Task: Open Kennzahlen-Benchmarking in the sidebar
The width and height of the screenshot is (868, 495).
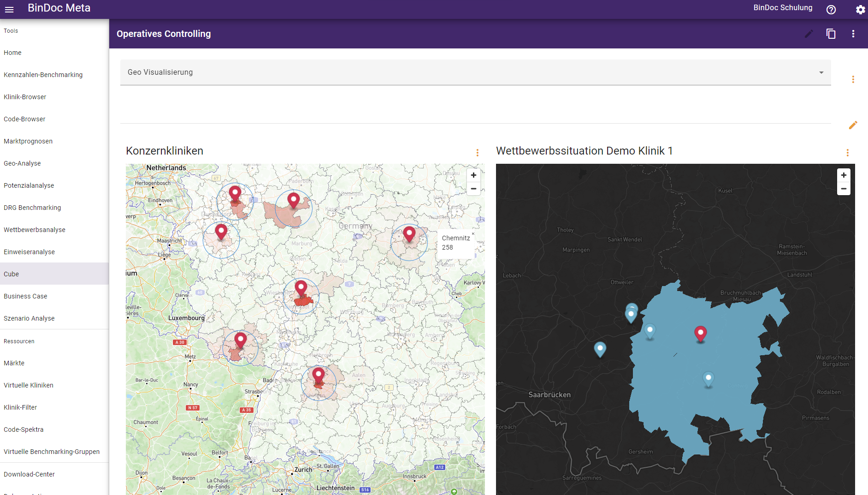Action: [x=43, y=75]
